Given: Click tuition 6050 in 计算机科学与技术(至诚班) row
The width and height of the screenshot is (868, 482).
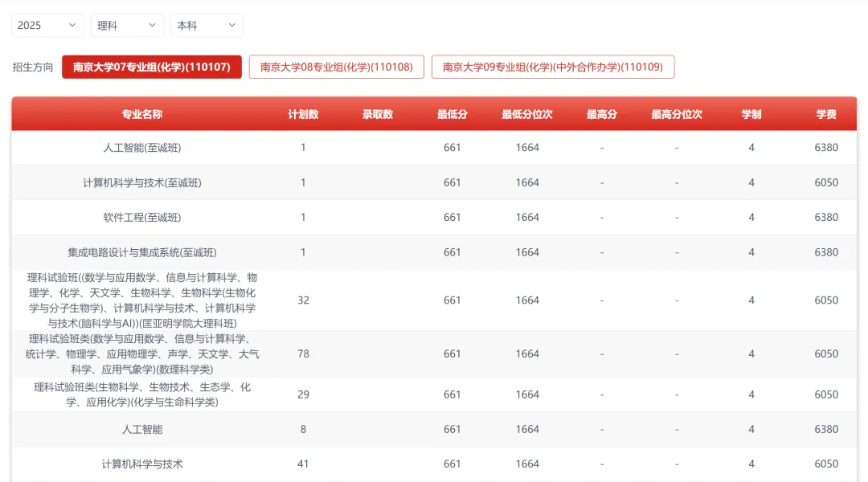Looking at the screenshot, I should click(x=826, y=182).
